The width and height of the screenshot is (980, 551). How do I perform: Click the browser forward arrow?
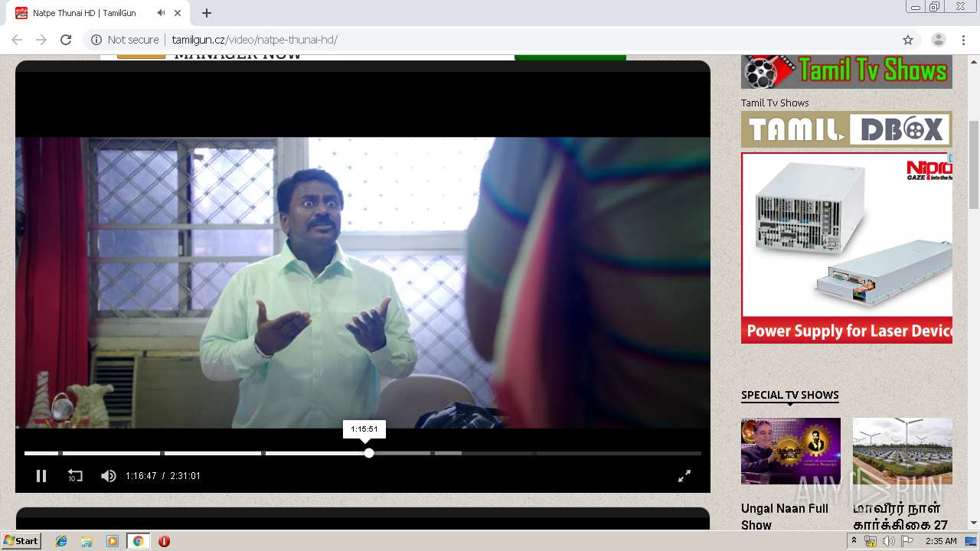pos(41,40)
